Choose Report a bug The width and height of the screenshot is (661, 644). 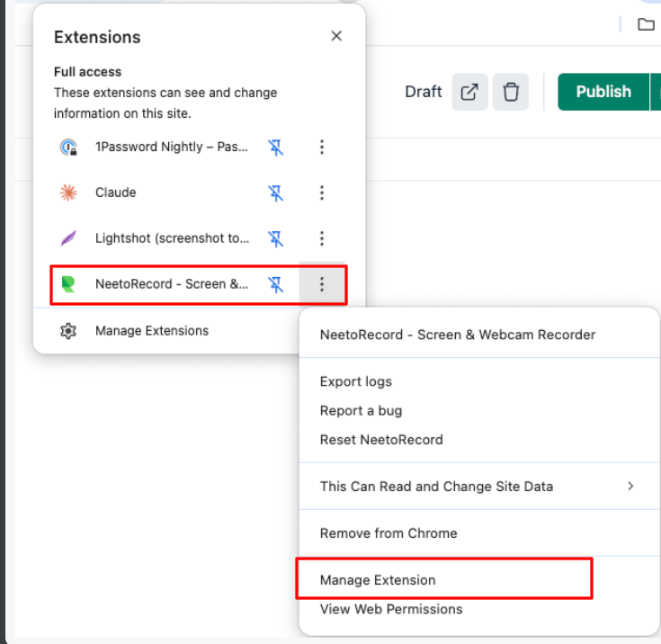pos(361,411)
